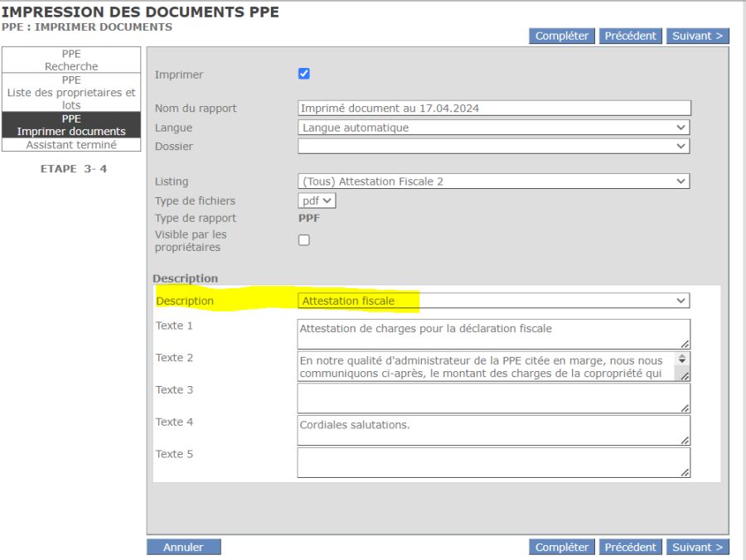The height and width of the screenshot is (560, 746).
Task: Click the top Compléter button
Action: tap(561, 36)
